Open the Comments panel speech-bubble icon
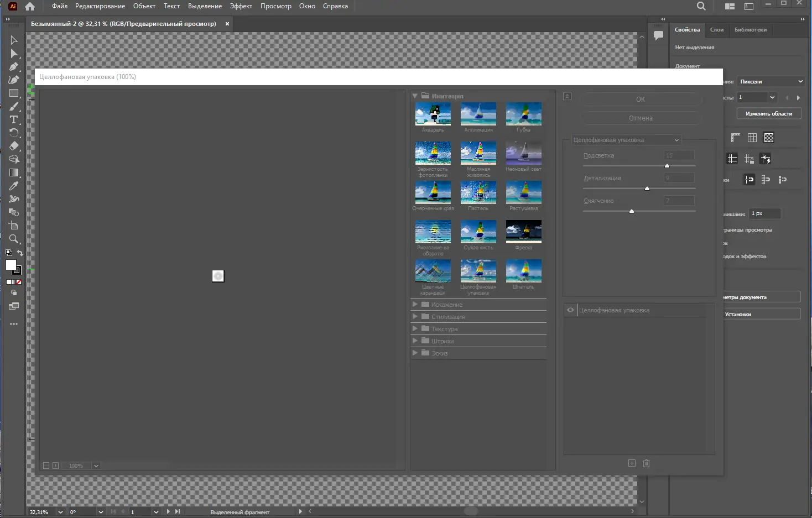This screenshot has width=812, height=518. click(x=658, y=35)
